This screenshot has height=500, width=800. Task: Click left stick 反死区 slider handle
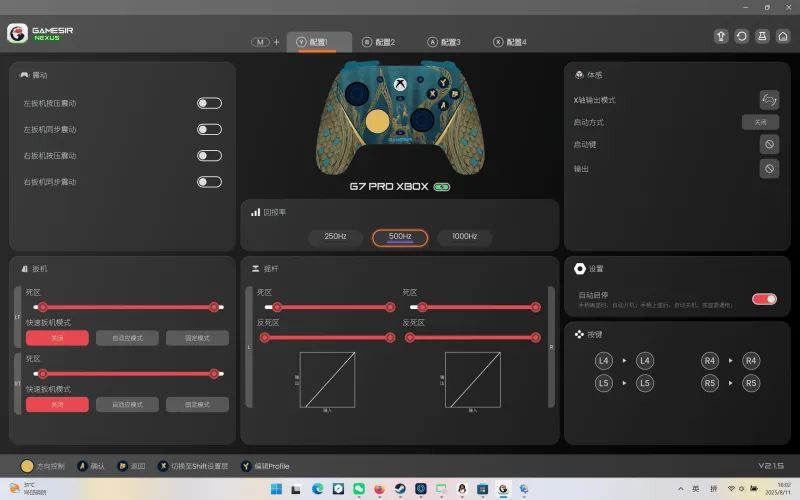click(x=265, y=338)
